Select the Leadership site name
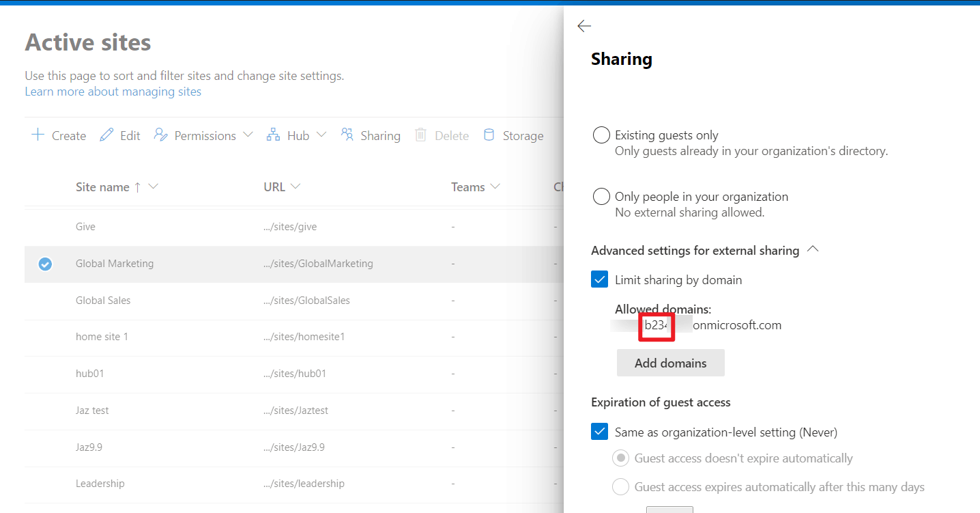Image resolution: width=980 pixels, height=513 pixels. (100, 484)
